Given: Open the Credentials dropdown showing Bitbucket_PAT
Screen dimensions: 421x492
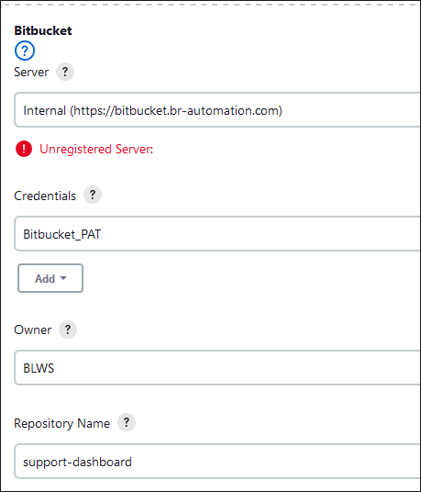Looking at the screenshot, I should (217, 234).
